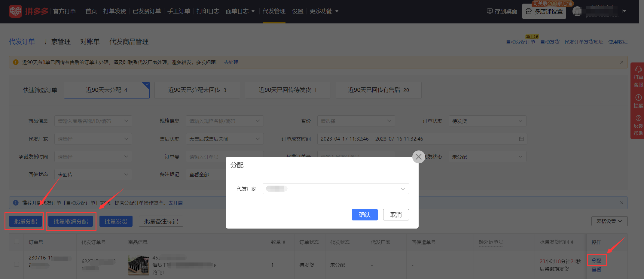Screen dimensions: 644x279
Task: Open calendar icon in 订单成交时间 field
Action: tap(521, 139)
